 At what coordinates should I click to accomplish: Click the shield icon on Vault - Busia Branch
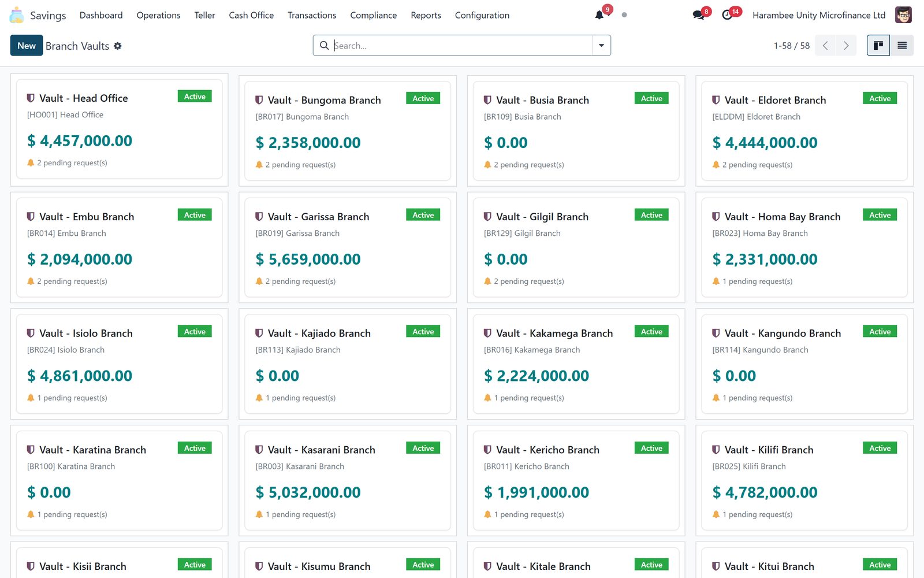point(487,100)
